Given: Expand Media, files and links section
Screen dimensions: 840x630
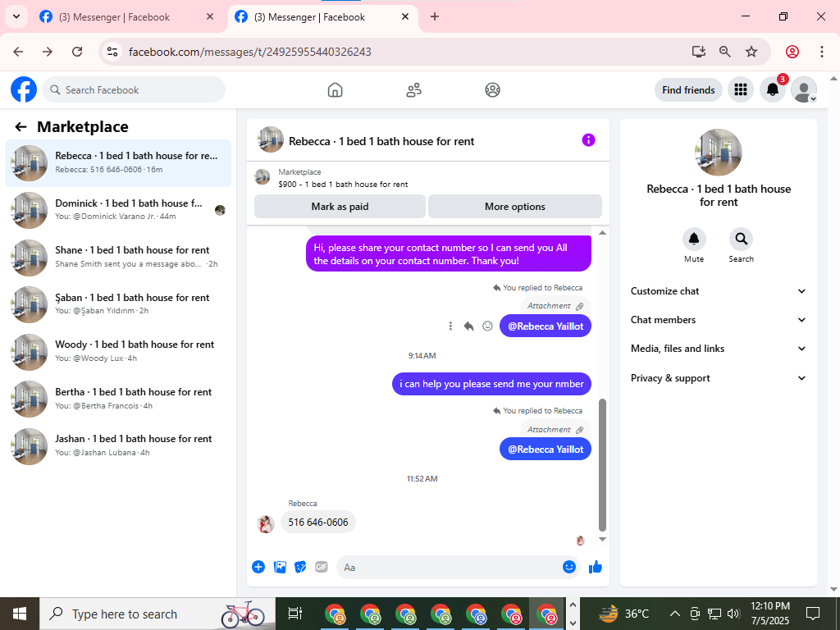Looking at the screenshot, I should [x=719, y=349].
